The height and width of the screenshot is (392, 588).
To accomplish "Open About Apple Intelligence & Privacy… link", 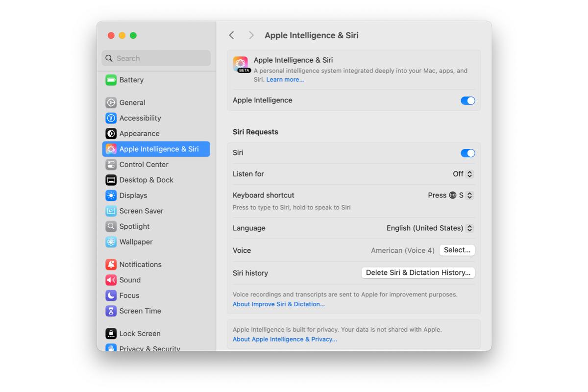I will pos(285,339).
